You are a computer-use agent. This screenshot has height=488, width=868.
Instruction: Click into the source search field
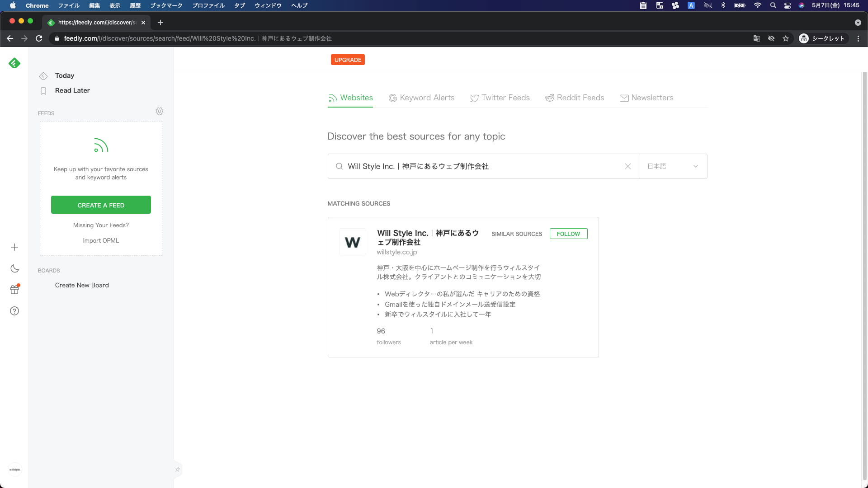pyautogui.click(x=484, y=166)
